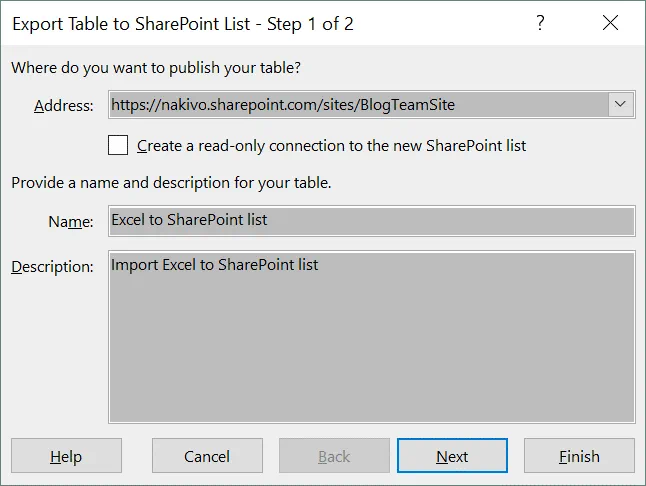Click the Finish button
This screenshot has height=486, width=646.
(x=579, y=456)
